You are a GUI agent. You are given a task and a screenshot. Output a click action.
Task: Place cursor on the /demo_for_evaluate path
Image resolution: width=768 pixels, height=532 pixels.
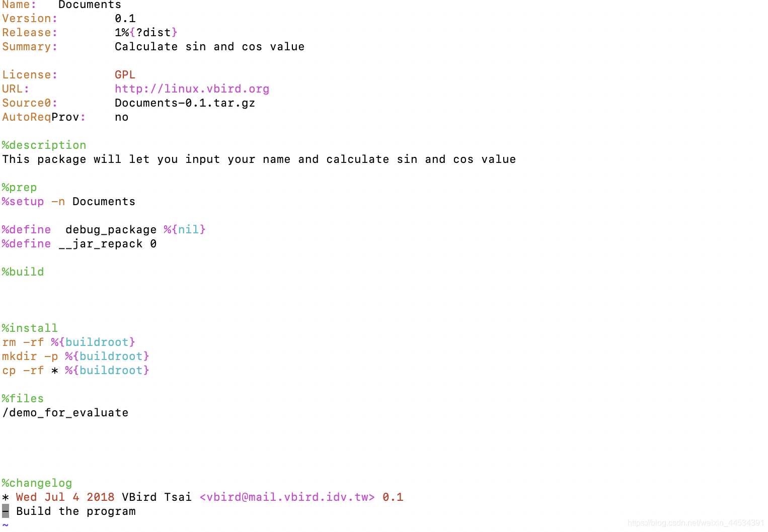65,413
